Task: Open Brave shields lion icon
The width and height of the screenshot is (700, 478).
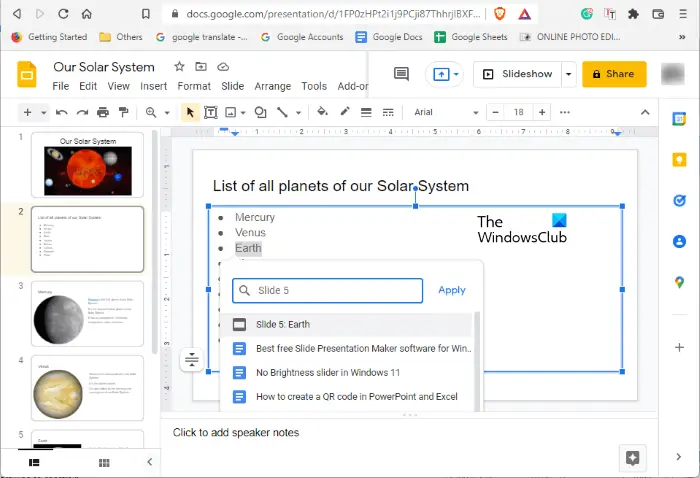Action: coord(500,14)
